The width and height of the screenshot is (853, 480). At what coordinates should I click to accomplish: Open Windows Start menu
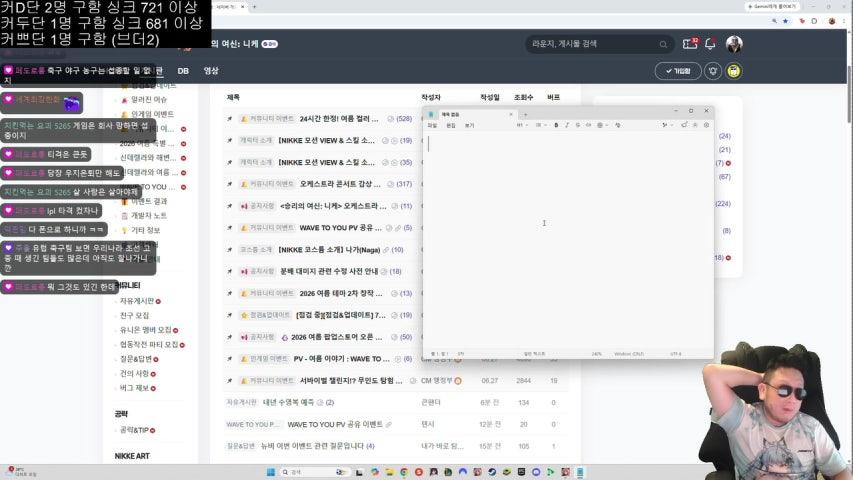pos(270,472)
